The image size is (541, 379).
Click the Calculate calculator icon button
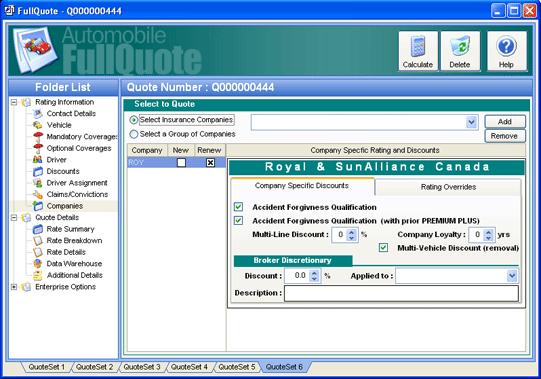(x=418, y=51)
